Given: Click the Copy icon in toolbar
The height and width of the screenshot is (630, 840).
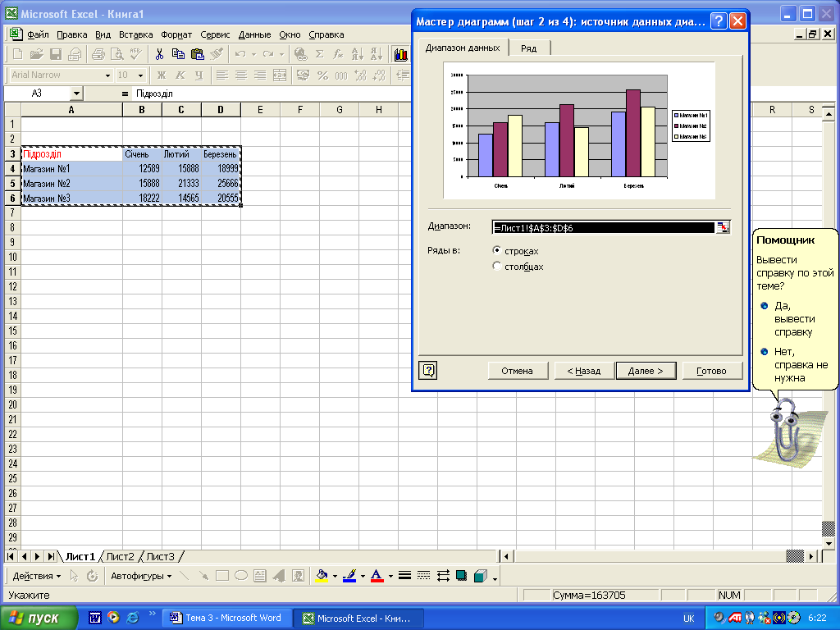Looking at the screenshot, I should pos(178,54).
